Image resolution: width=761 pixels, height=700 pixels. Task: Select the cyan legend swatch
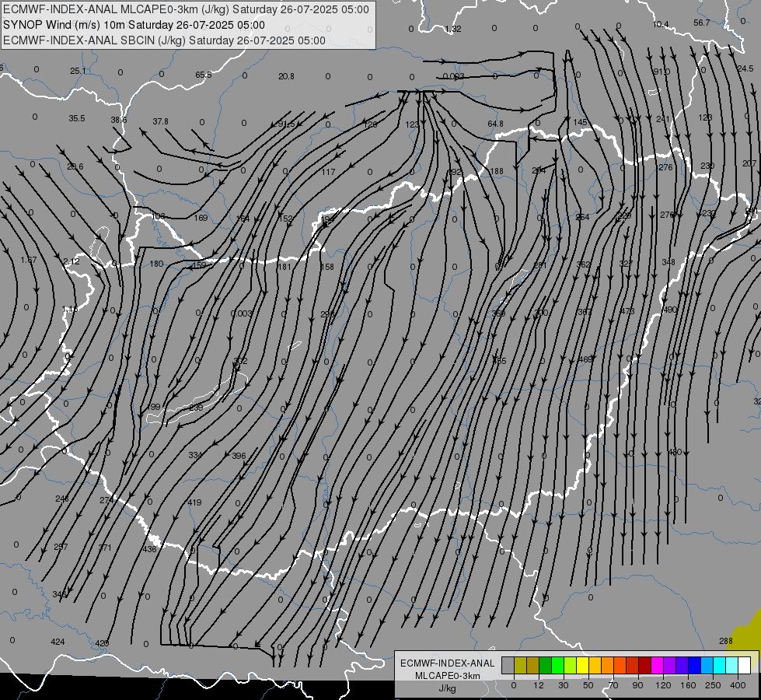click(x=721, y=665)
